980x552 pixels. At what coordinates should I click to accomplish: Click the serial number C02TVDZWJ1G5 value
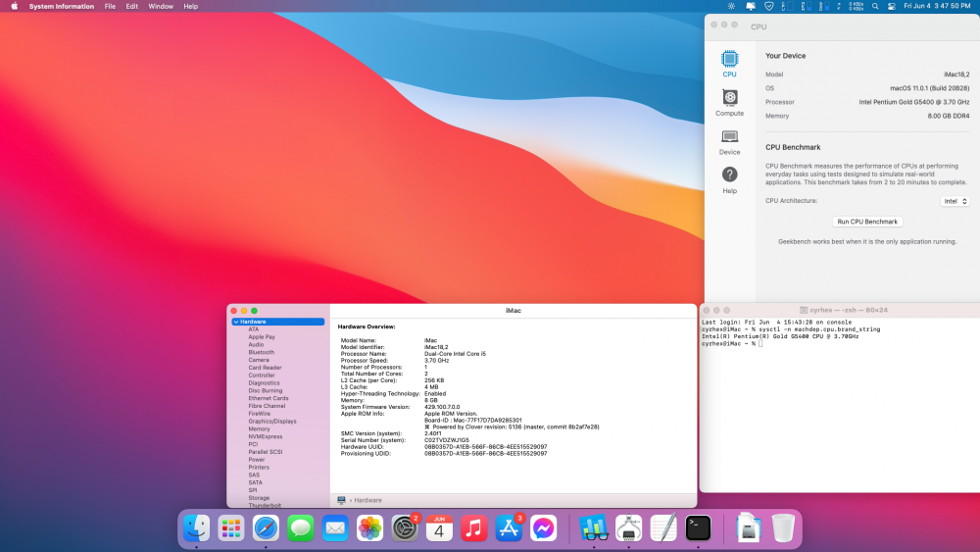446,440
